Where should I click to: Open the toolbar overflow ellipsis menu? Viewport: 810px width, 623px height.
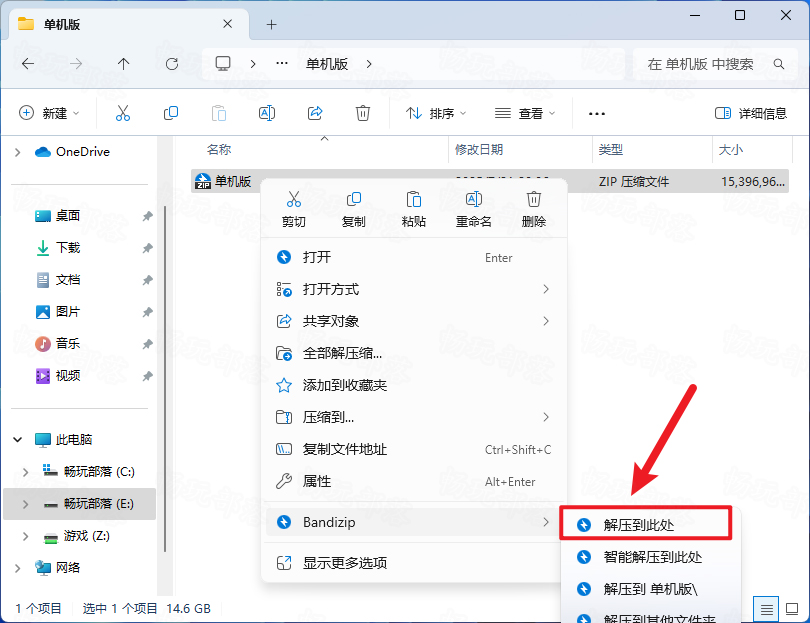click(x=597, y=114)
